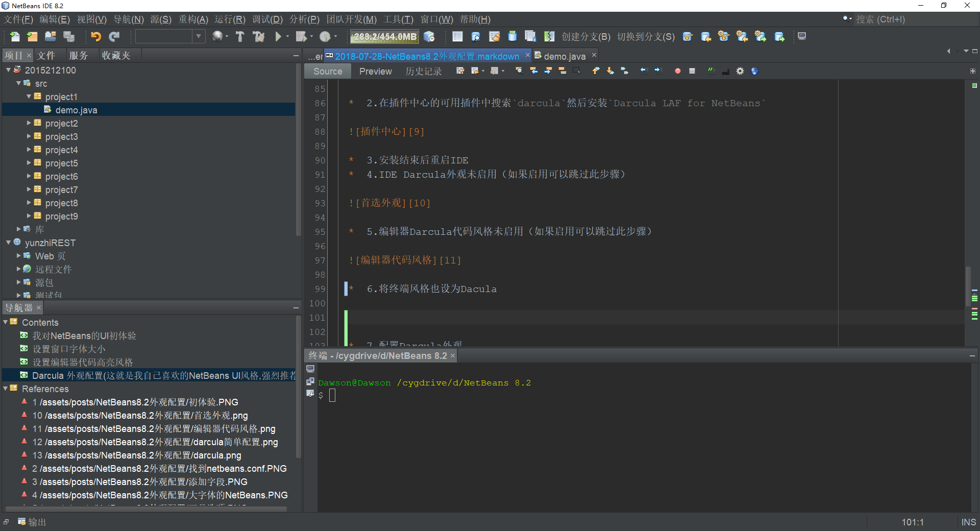Viewport: 980px width, 531px height.
Task: Collapse the 2015212100 project node
Action: (x=9, y=70)
